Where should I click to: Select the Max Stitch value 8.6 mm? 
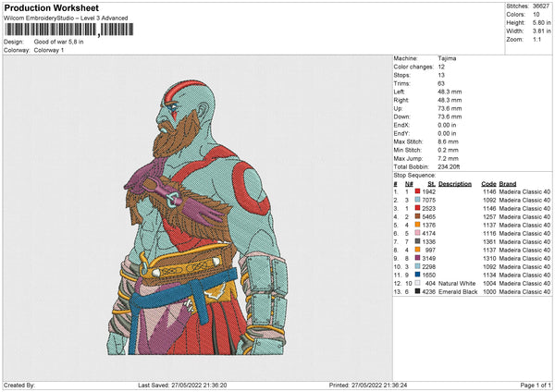(448, 141)
